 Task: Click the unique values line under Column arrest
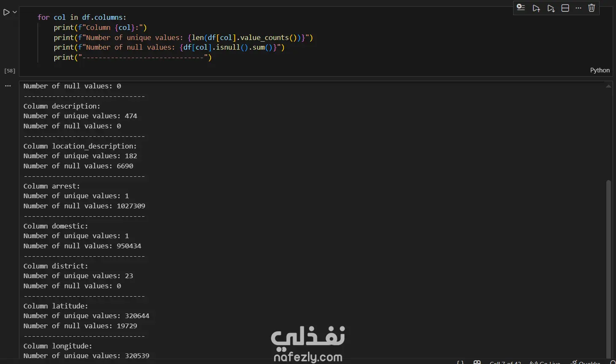[x=76, y=196]
